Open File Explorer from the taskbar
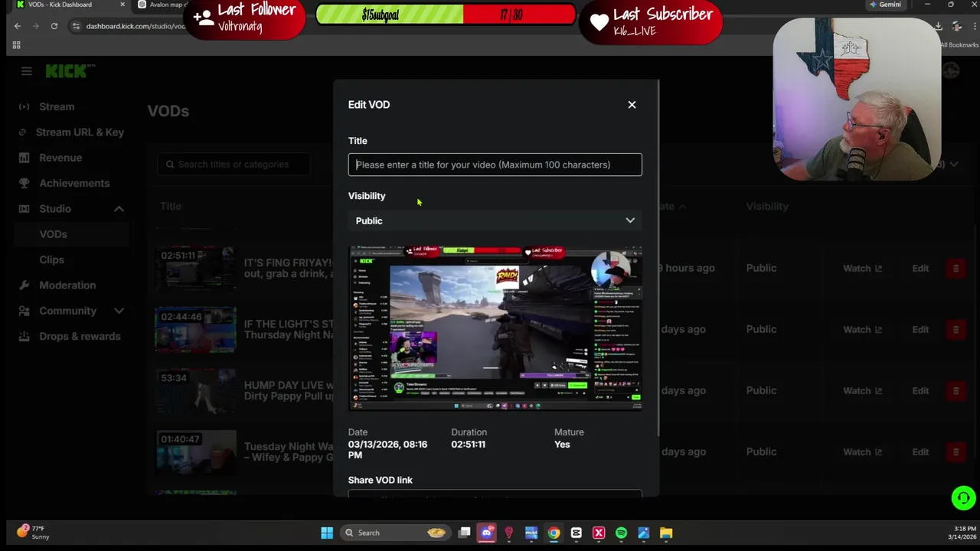 pyautogui.click(x=666, y=533)
